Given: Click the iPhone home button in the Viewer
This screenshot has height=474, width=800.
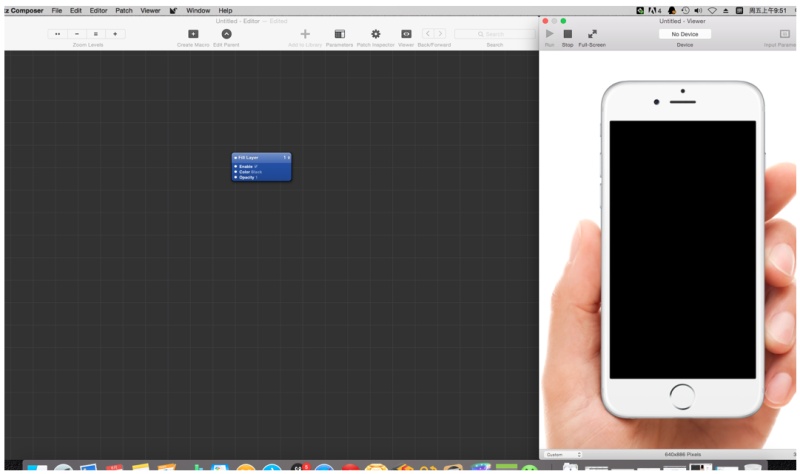Looking at the screenshot, I should [x=682, y=396].
